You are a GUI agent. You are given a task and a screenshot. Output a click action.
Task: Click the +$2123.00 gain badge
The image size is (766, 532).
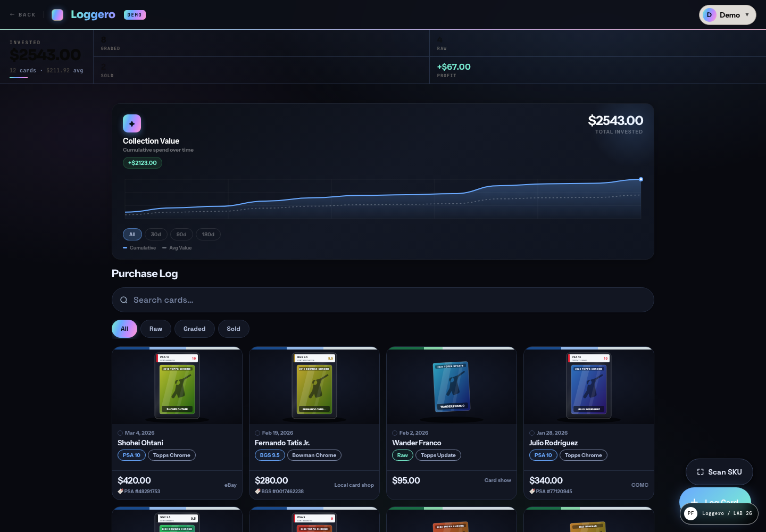[x=143, y=163]
